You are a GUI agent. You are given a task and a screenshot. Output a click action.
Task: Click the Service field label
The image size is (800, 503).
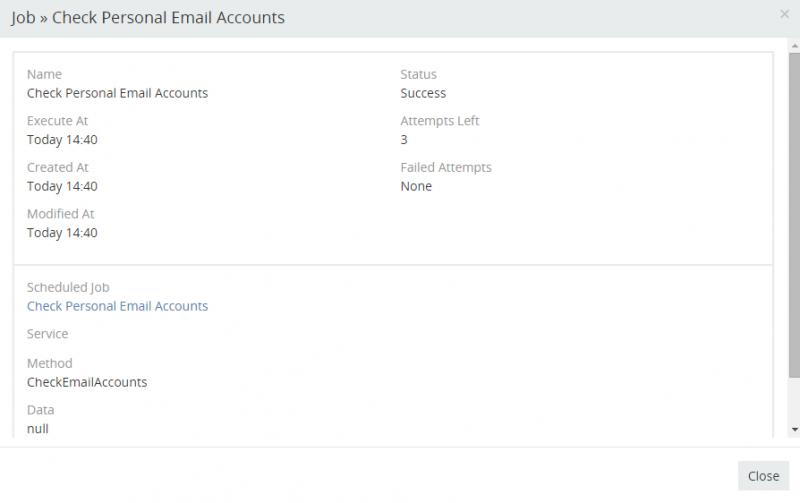48,334
